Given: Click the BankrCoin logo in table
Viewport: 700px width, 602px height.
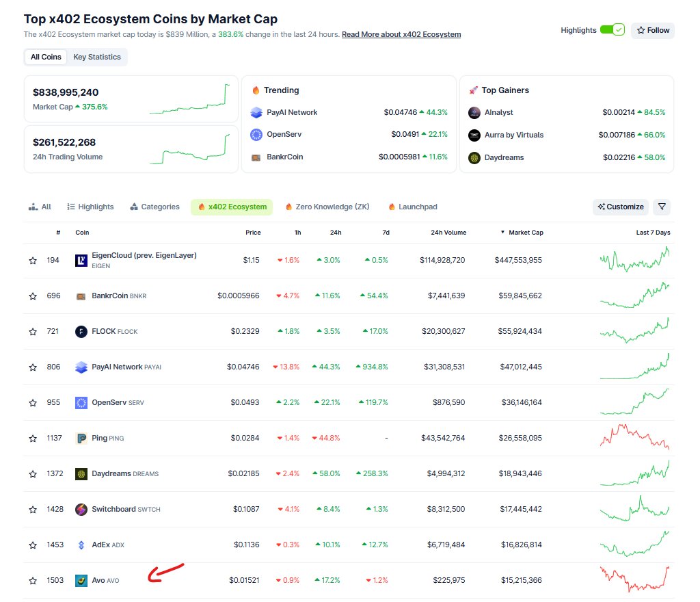Looking at the screenshot, I should [x=81, y=296].
